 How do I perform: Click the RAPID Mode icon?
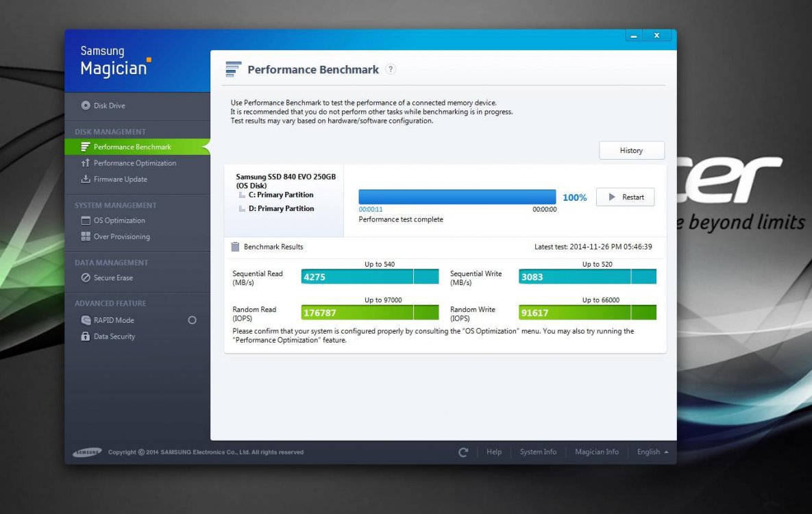click(86, 320)
